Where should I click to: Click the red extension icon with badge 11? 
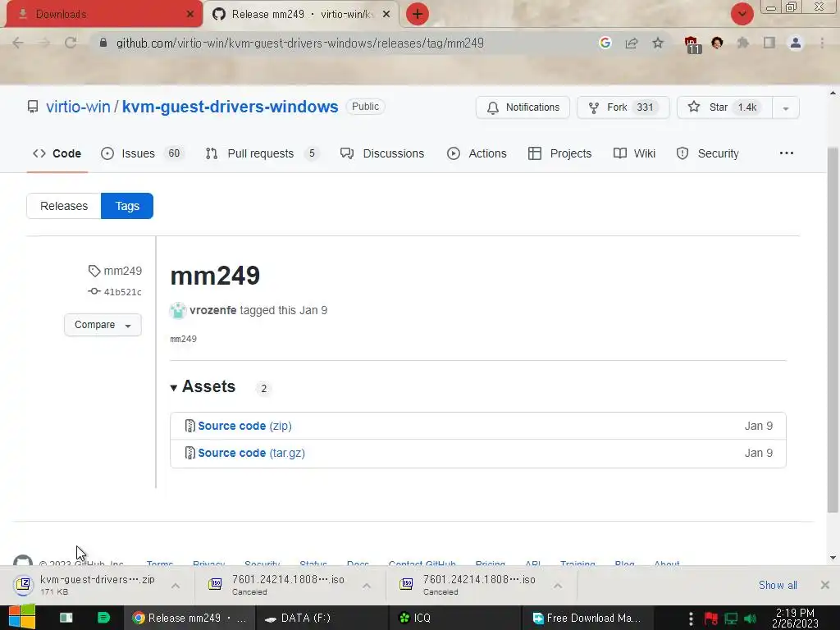coord(692,44)
